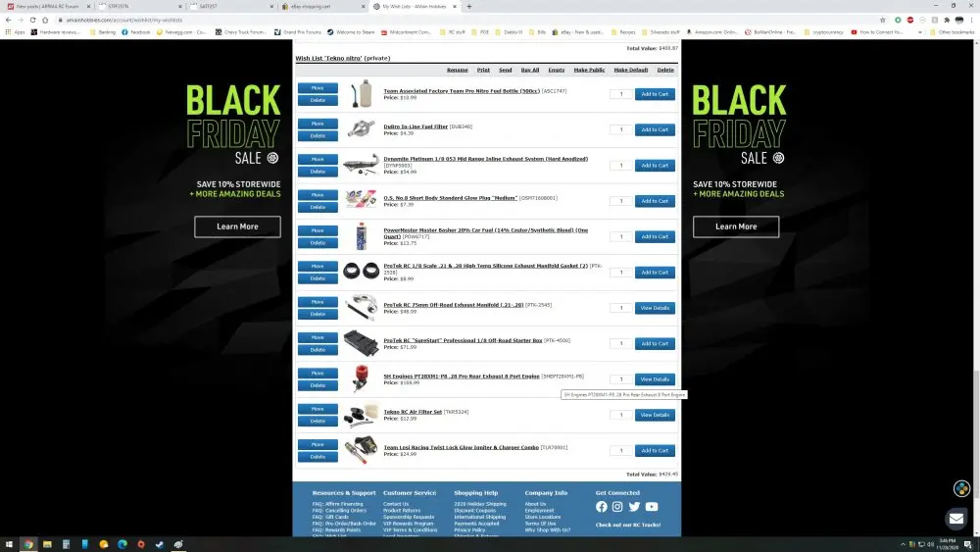Select the My Wish Lists AMain Hobbies tab

point(415,6)
